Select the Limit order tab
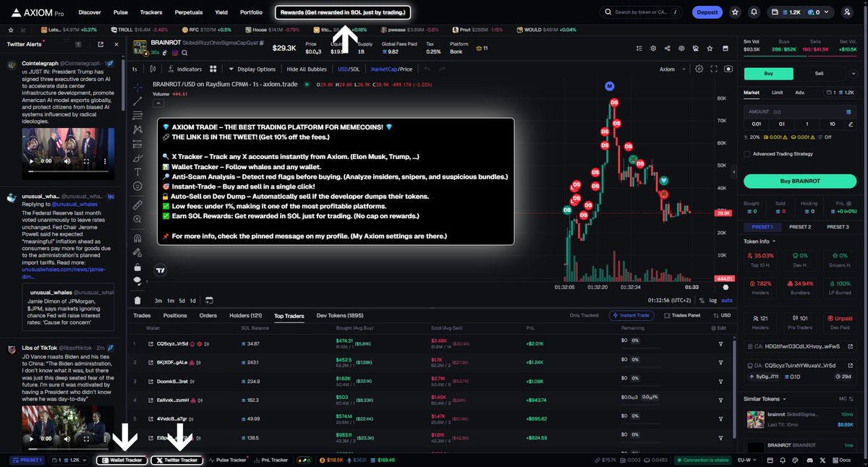This screenshot has height=467, width=868. (x=777, y=93)
